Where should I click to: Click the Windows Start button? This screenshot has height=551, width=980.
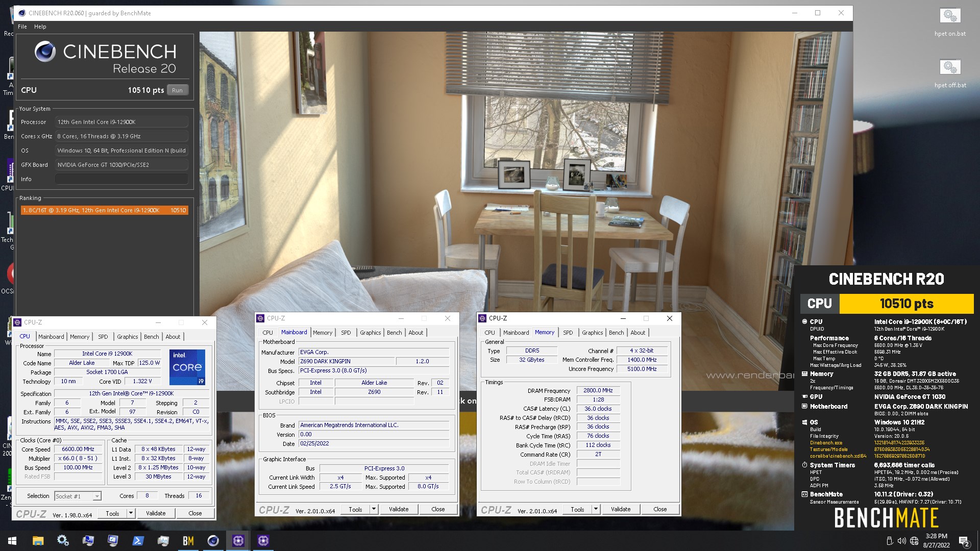(x=12, y=541)
